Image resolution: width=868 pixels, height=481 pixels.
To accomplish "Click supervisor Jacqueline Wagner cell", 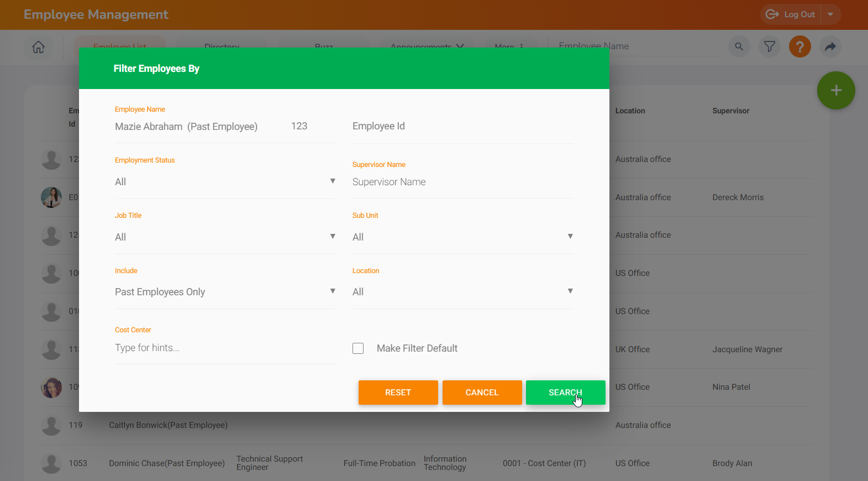I will click(x=747, y=349).
